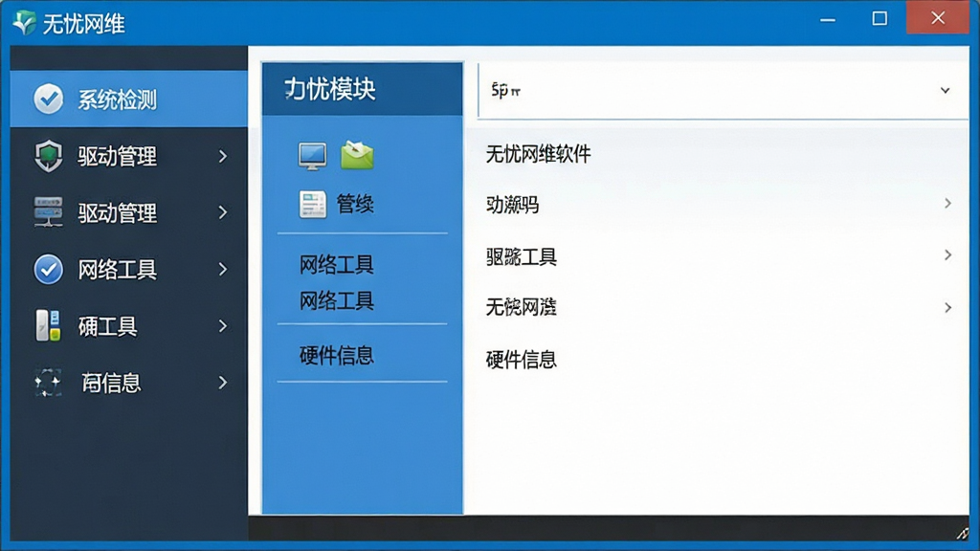Expand first 驱动管理 arrow with shield

(223, 156)
